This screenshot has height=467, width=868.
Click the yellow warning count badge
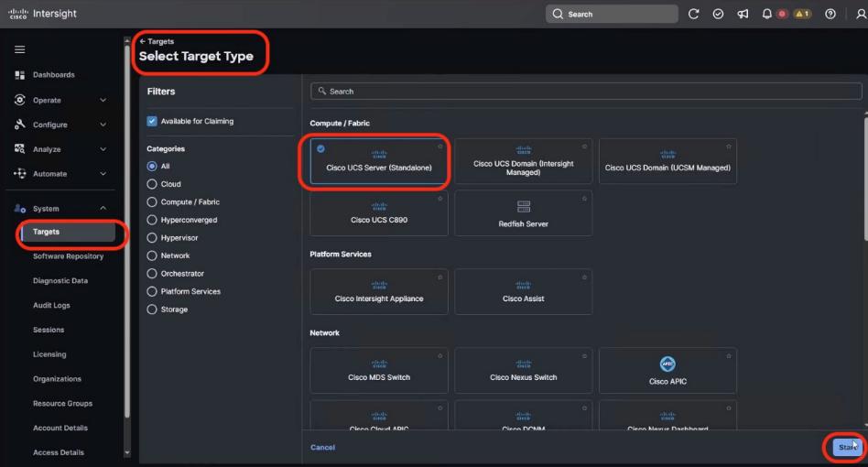(x=803, y=14)
